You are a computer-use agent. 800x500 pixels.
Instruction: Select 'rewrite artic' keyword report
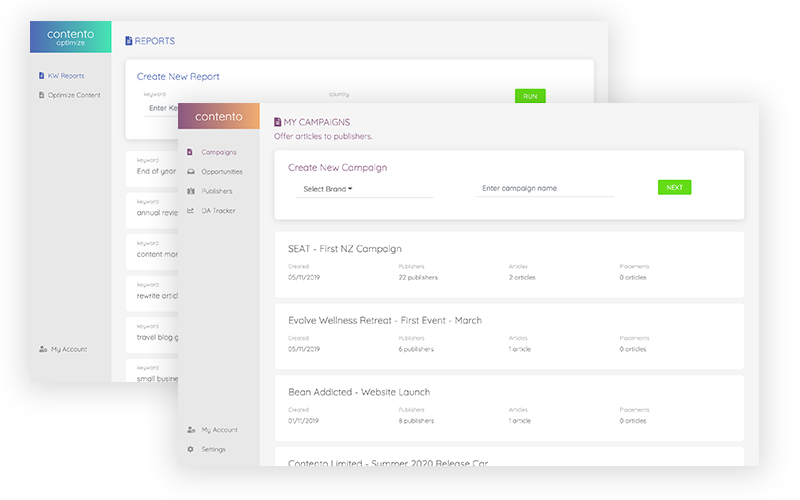152,293
